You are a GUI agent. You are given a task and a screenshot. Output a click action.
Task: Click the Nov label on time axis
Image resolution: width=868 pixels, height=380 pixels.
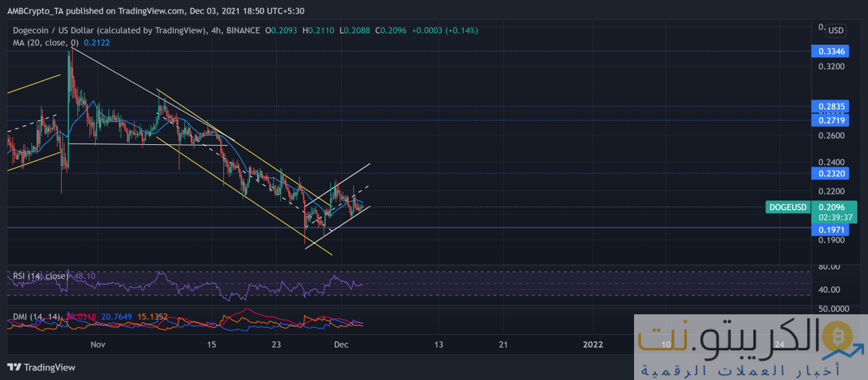click(98, 345)
